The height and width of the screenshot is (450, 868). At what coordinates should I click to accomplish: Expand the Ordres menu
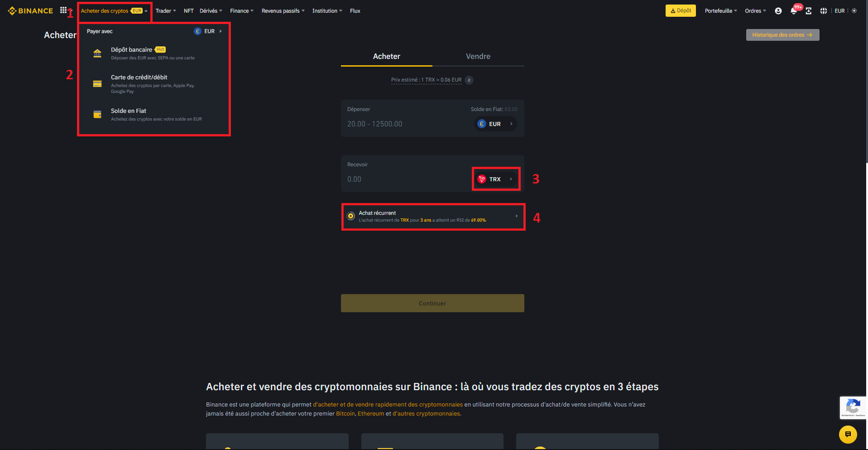pos(755,11)
